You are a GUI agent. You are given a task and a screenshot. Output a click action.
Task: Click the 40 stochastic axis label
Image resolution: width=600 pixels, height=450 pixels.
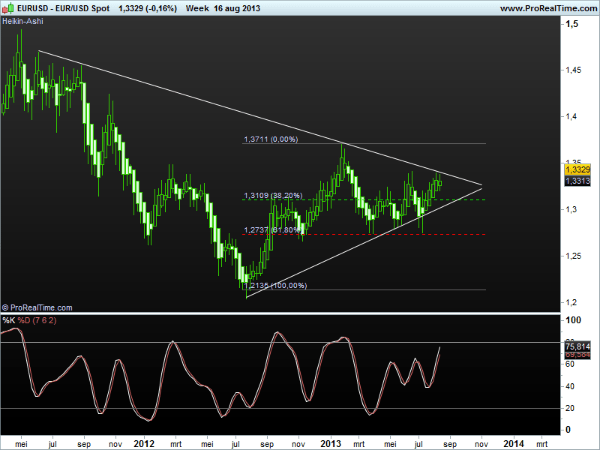[570, 386]
